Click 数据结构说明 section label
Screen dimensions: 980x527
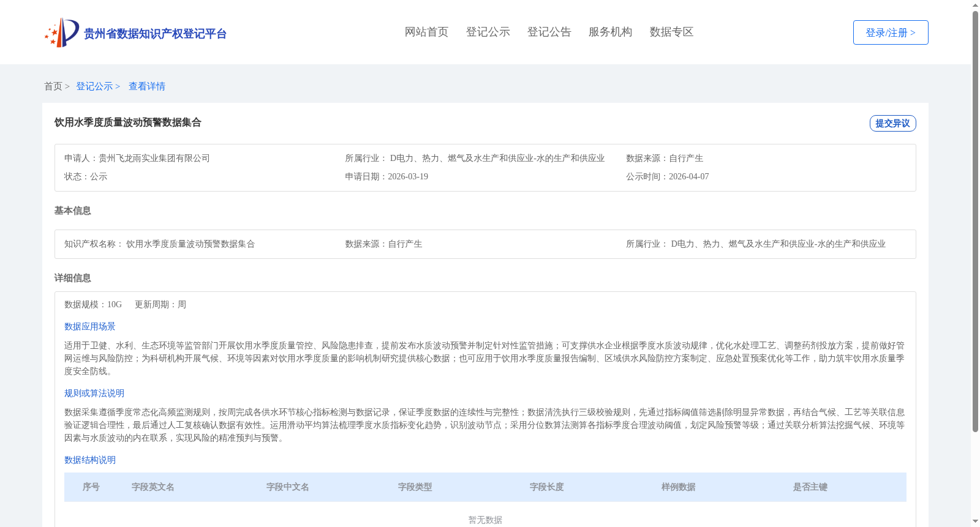tap(90, 460)
